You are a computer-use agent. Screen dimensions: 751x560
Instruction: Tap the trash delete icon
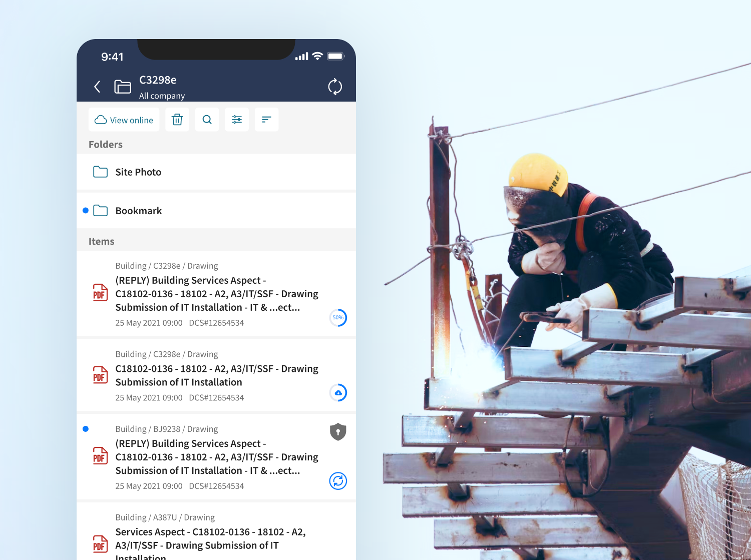click(177, 120)
